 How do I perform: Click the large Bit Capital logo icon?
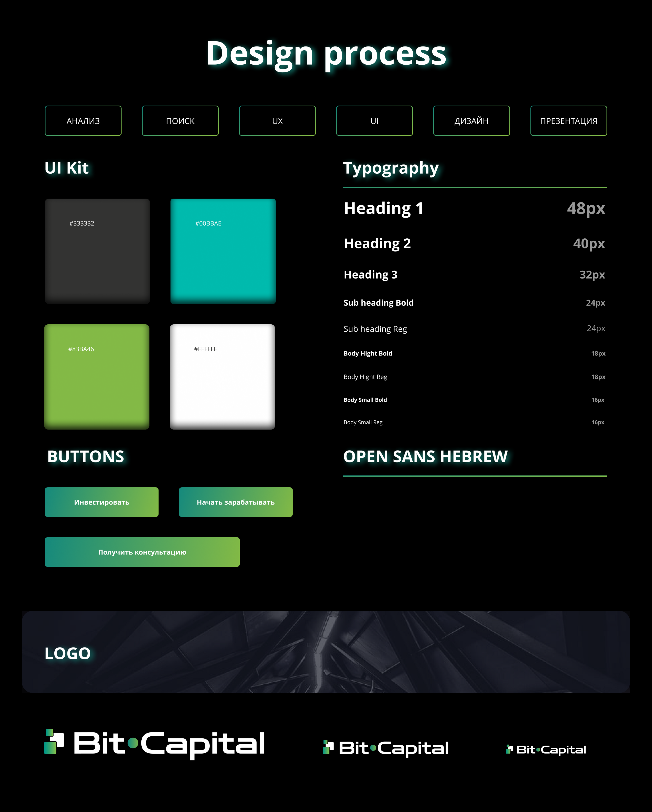tap(54, 741)
